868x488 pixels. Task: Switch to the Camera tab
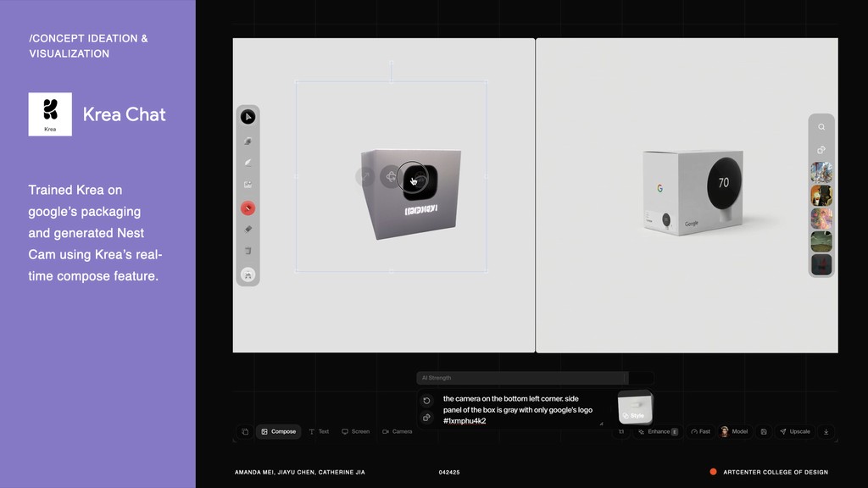(398, 431)
